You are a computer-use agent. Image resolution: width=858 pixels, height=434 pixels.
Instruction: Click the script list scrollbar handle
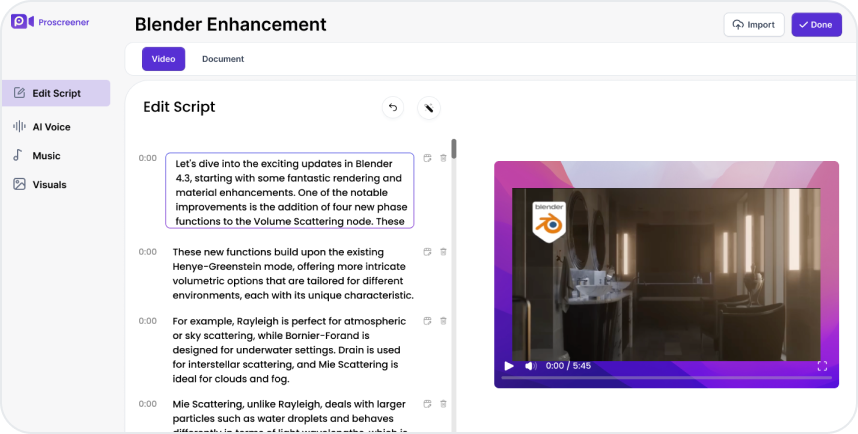click(x=454, y=149)
